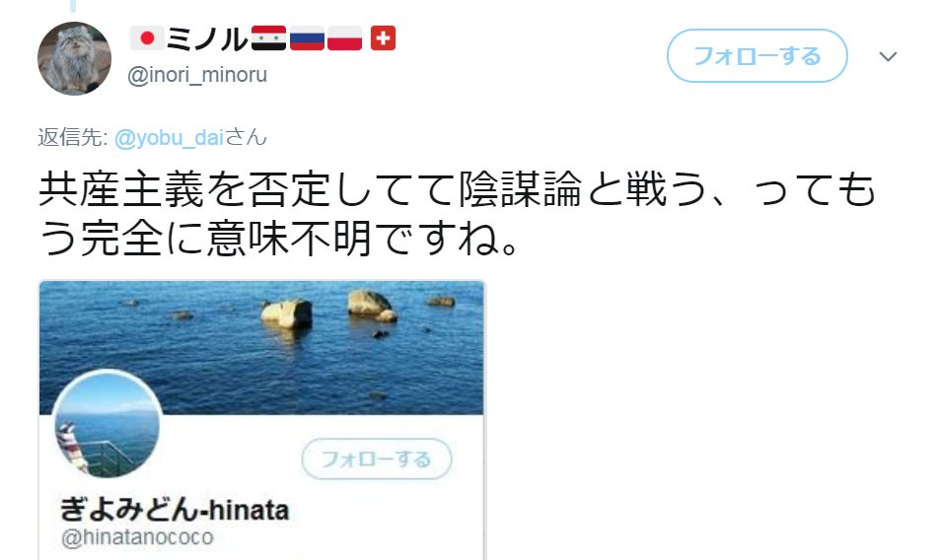938x560 pixels.
Task: Click the Switzerland flag emoji in display name
Action: coord(383,38)
